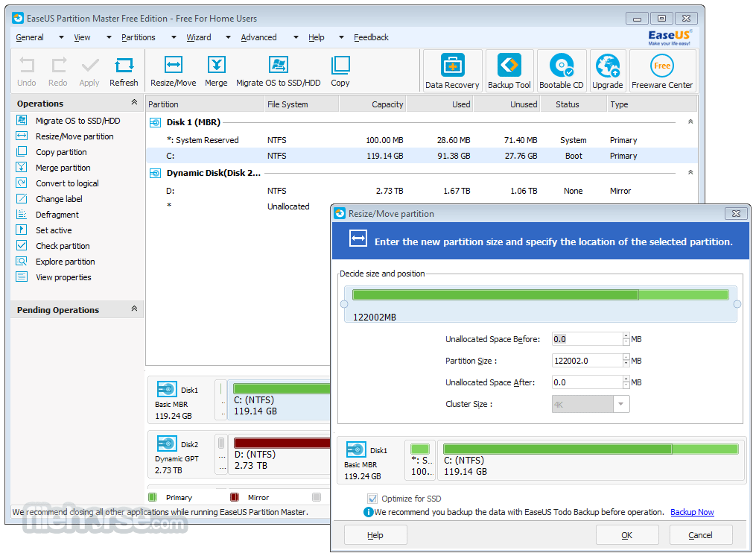Toggle the Optimize for SSD checkbox

coord(372,499)
